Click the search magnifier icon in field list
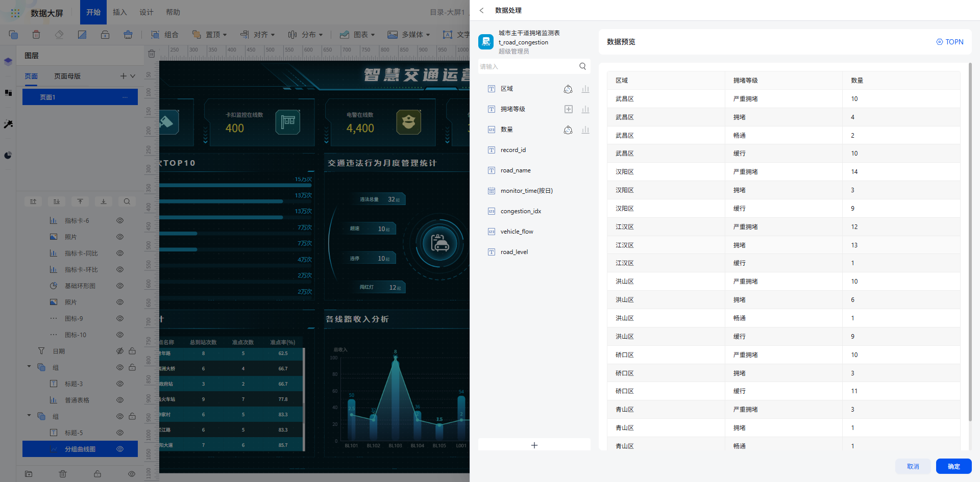 pos(582,66)
